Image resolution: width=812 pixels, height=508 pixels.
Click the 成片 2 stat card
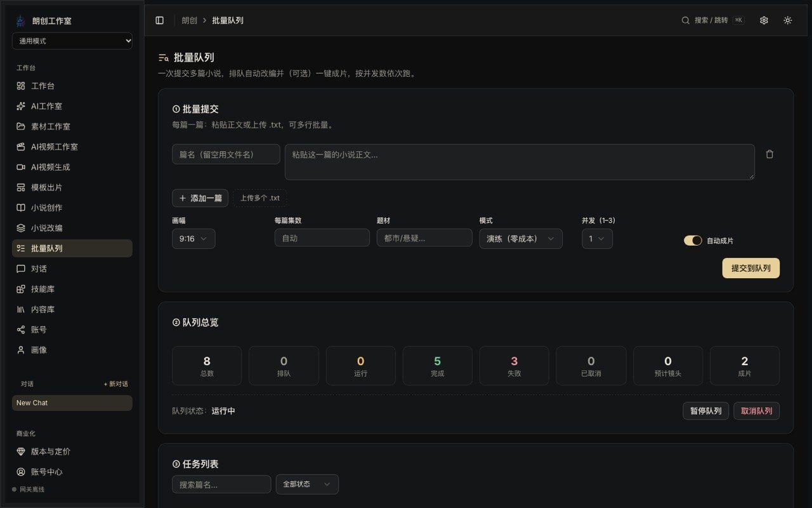tap(745, 366)
